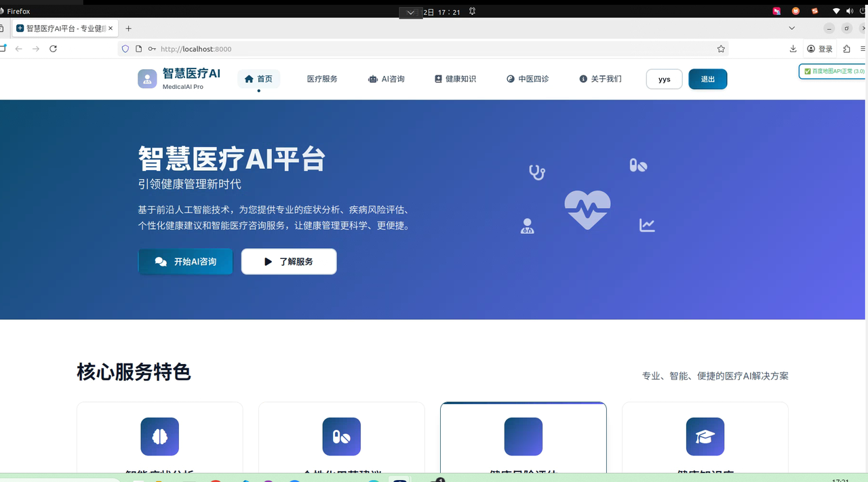
Task: Go back with the browser back arrow
Action: tap(19, 49)
